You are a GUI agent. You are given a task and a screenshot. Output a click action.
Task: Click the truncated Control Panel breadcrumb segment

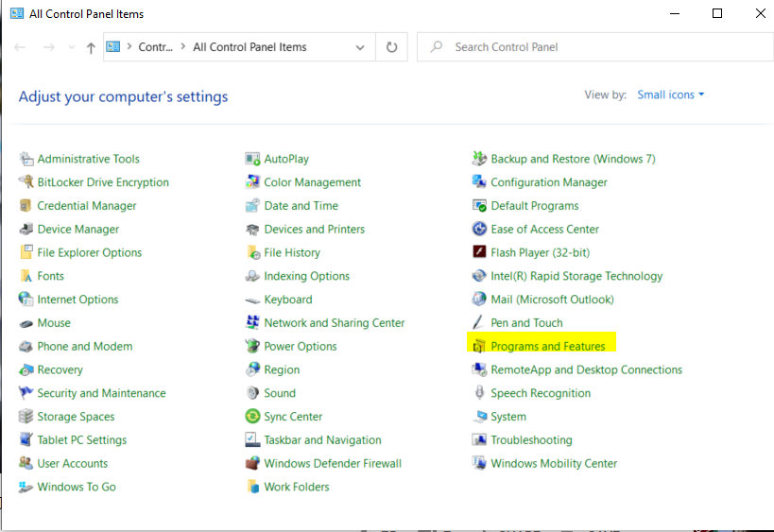coord(155,47)
